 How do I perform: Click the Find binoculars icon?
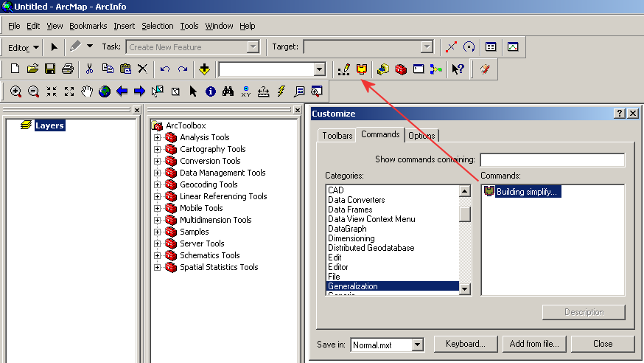click(228, 91)
